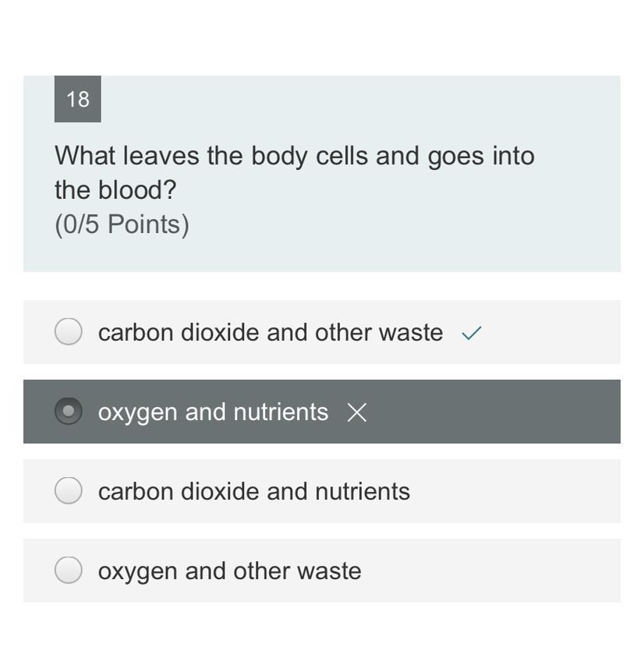Click the 'What leaves the body cells' question line

[x=294, y=156]
